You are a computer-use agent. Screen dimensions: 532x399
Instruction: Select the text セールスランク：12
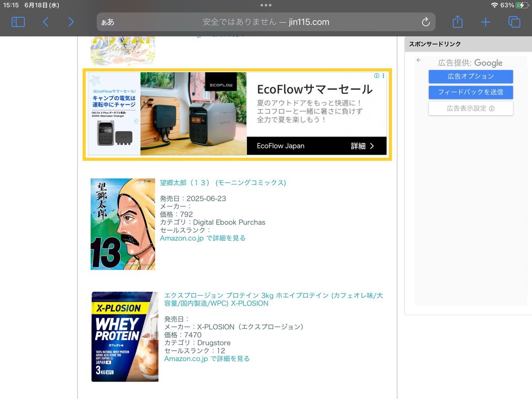tap(195, 351)
